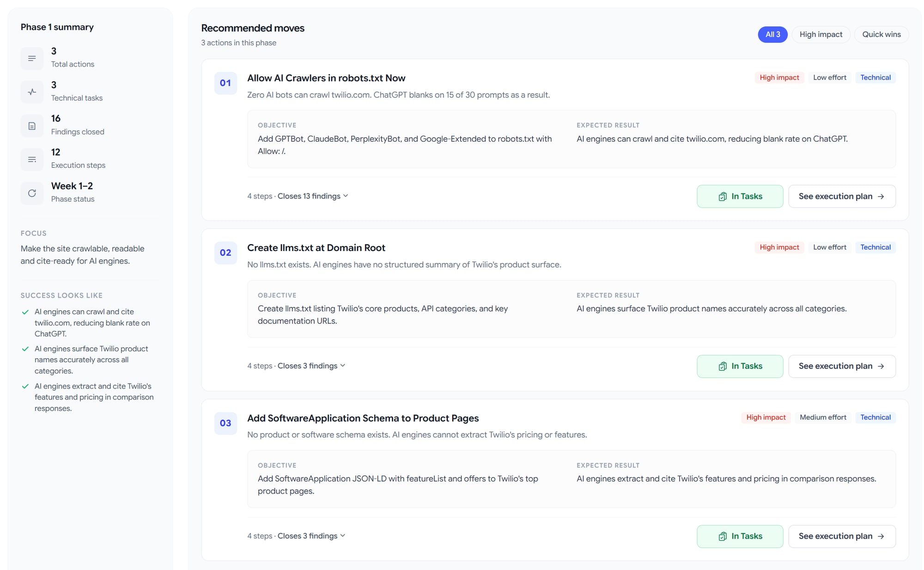This screenshot has height=570, width=924.
Task: Open execution plan for llms.txt action
Action: [842, 366]
